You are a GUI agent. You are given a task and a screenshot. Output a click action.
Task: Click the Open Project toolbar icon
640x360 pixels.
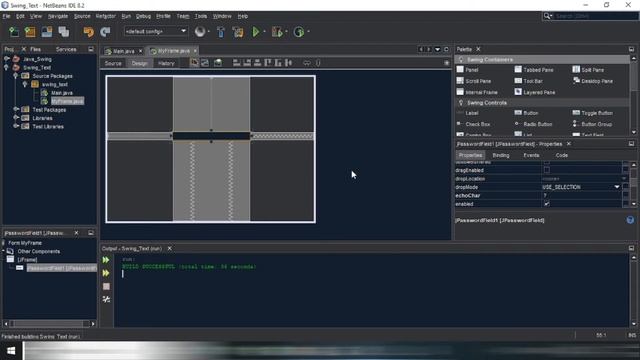[x=47, y=32]
